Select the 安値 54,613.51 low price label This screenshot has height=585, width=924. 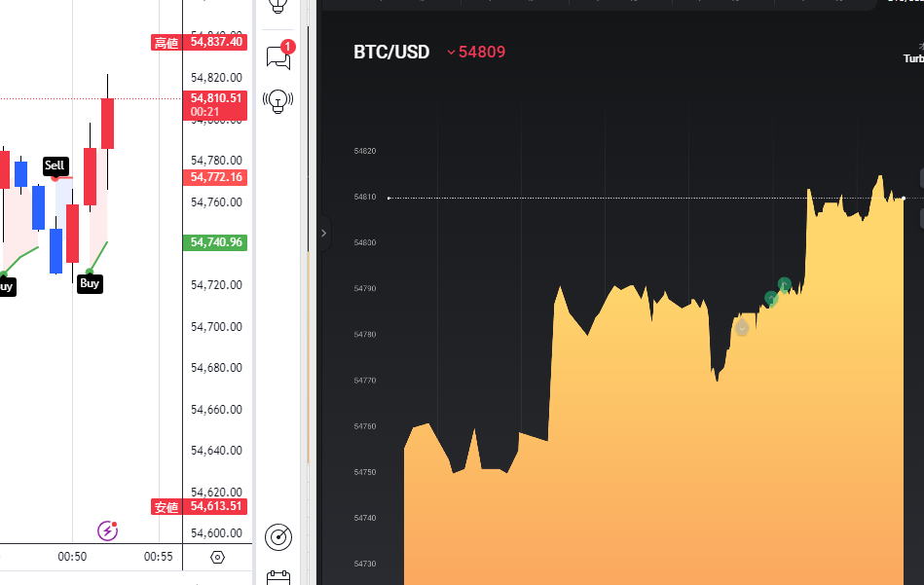200,506
